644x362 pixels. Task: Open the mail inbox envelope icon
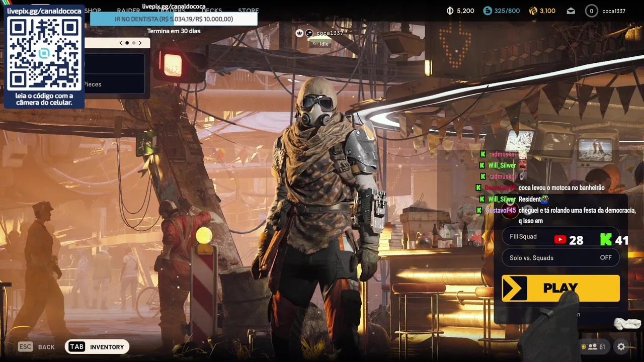[571, 11]
